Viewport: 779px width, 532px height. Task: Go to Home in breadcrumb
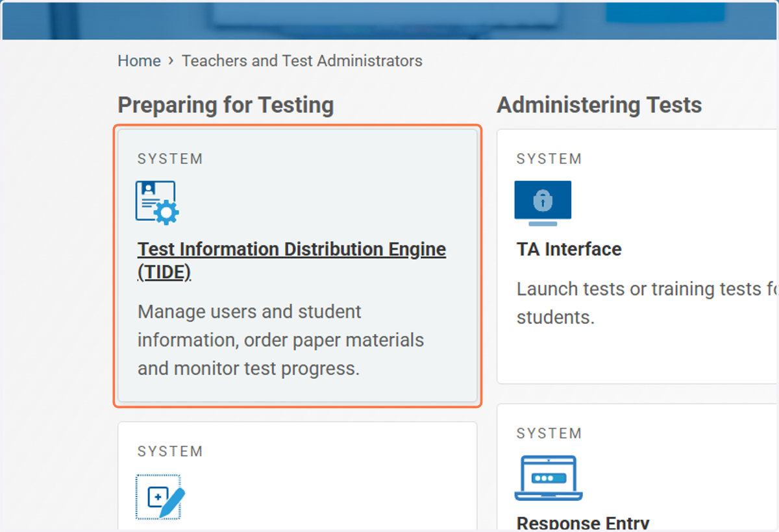point(139,61)
